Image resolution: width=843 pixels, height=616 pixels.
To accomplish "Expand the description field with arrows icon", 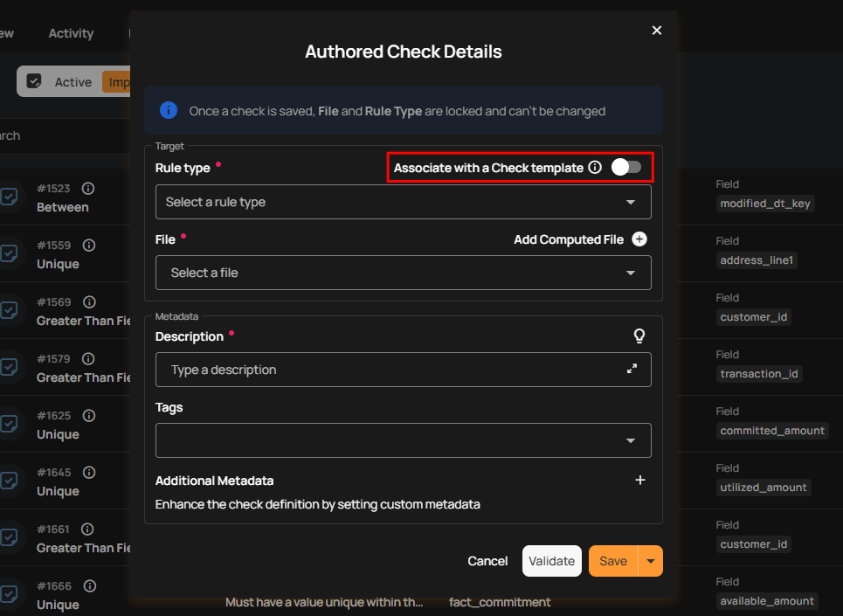I will 632,370.
